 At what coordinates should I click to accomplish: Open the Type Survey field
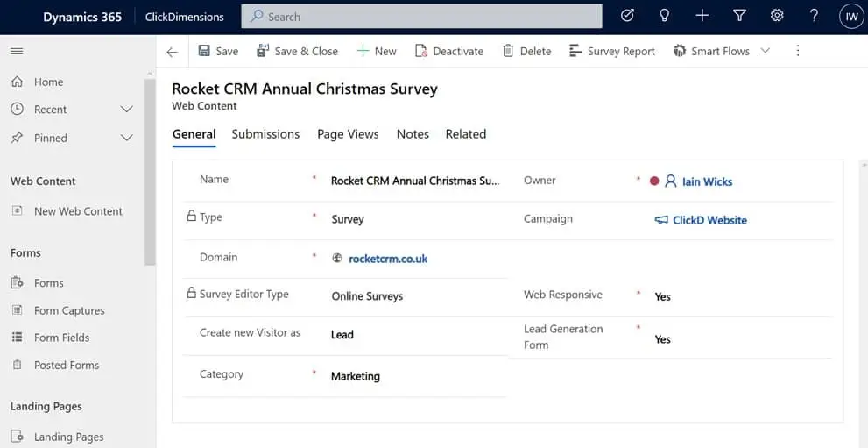[348, 219]
